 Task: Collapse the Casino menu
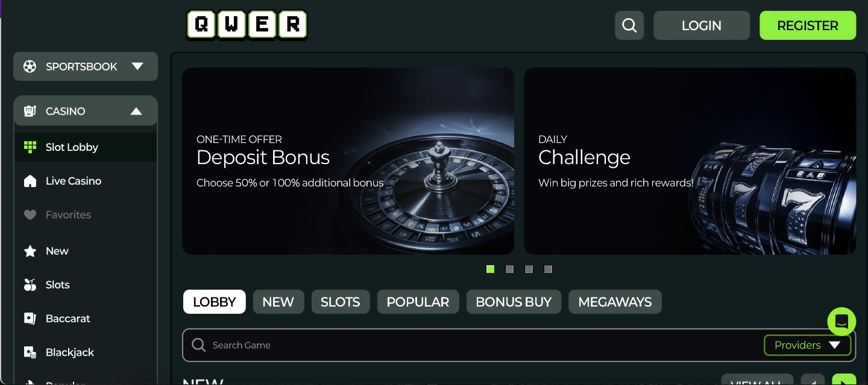(x=86, y=111)
